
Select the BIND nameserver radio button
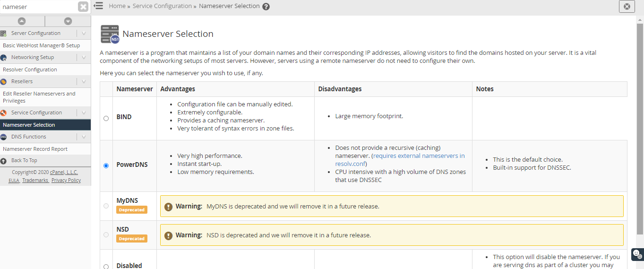point(106,118)
